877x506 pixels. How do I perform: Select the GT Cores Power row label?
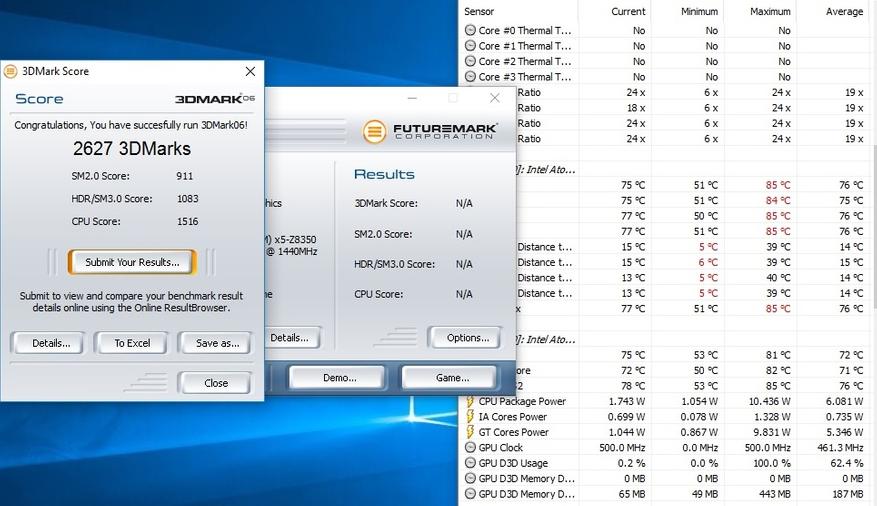pyautogui.click(x=513, y=432)
